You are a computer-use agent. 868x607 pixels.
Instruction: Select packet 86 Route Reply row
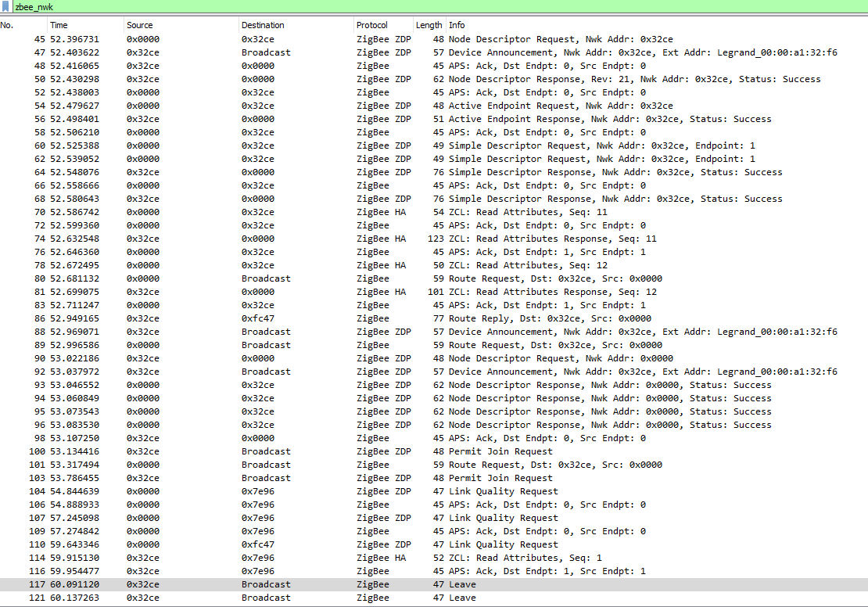pos(434,318)
